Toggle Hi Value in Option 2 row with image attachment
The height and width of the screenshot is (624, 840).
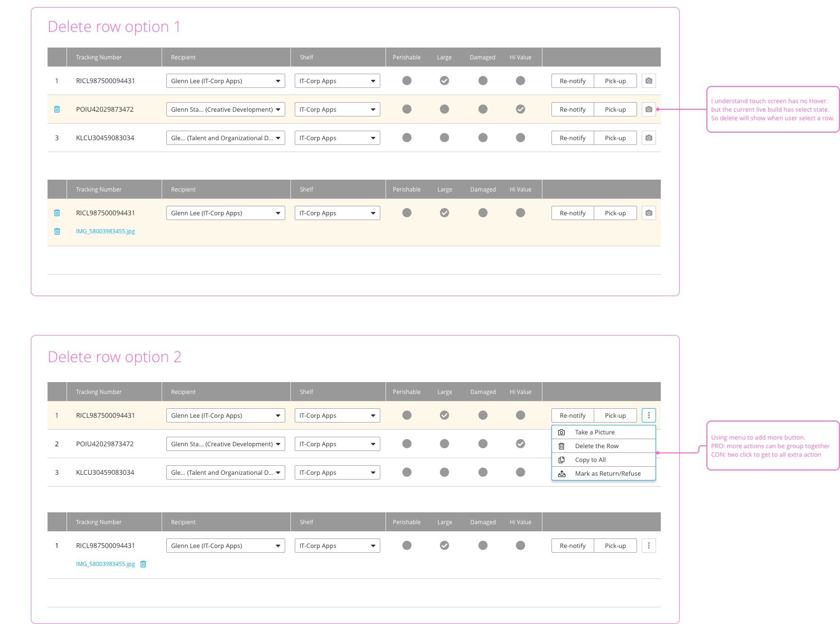(x=521, y=546)
